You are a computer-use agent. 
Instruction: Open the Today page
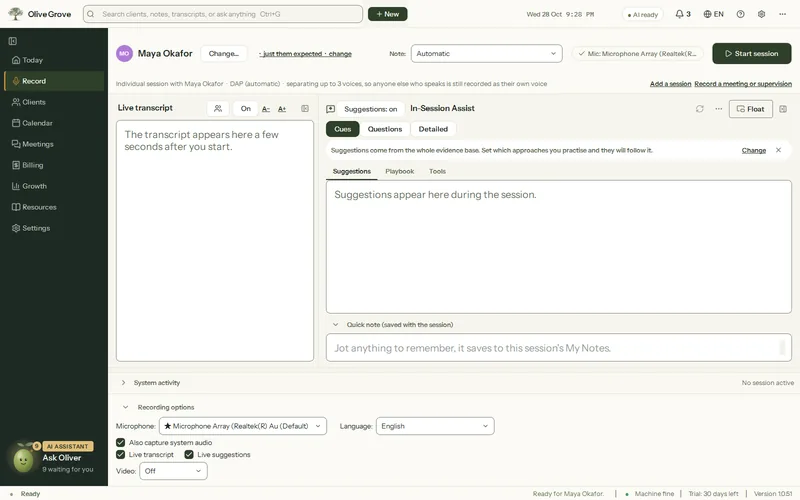54,60
